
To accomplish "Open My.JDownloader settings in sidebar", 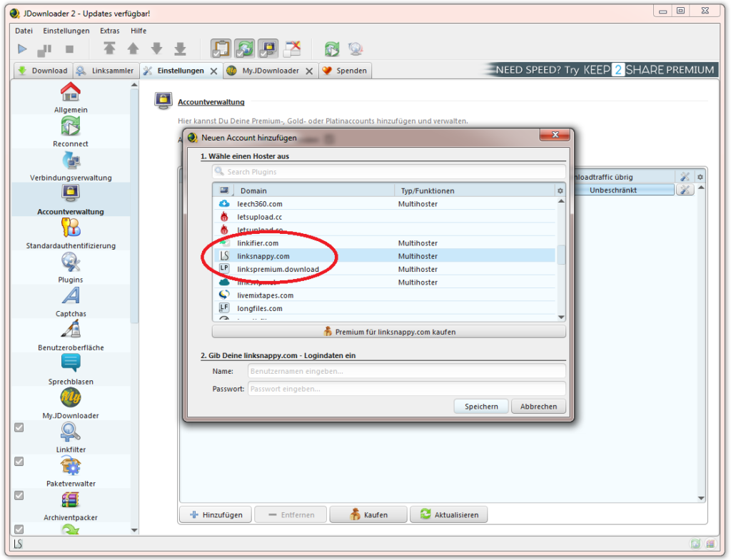I will coord(71,404).
